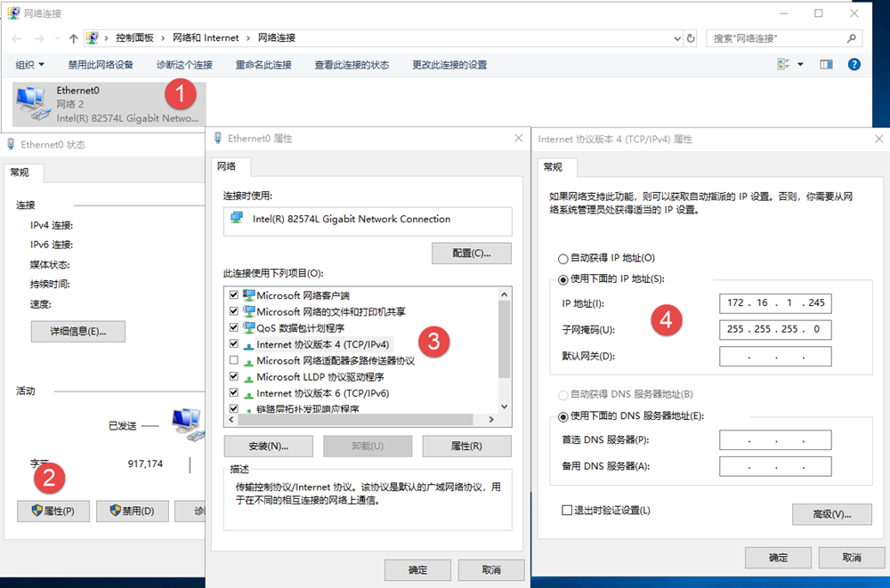Expand the address bar history dropdown
The image size is (890, 588).
click(x=676, y=38)
